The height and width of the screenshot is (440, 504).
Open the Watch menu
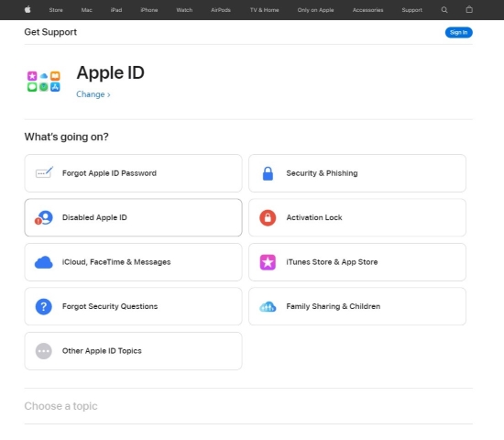click(x=184, y=10)
